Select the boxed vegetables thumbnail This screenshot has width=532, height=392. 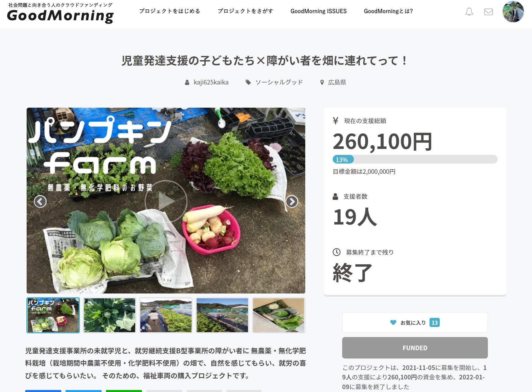click(279, 315)
